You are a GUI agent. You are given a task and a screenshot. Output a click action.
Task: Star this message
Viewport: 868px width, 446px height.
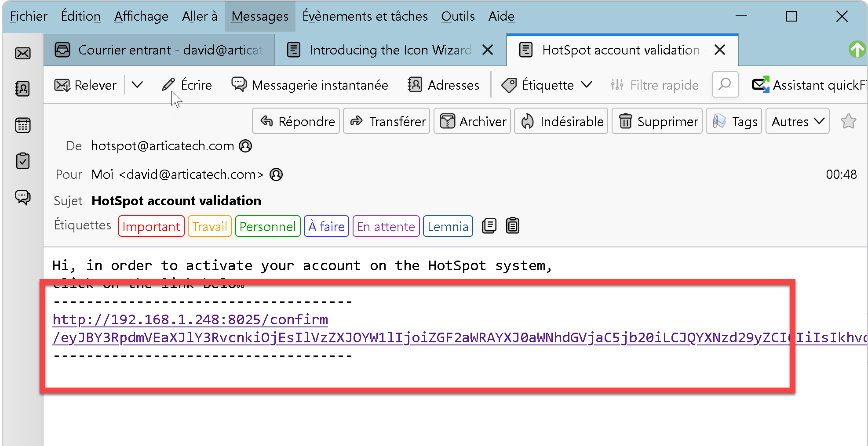pyautogui.click(x=848, y=121)
